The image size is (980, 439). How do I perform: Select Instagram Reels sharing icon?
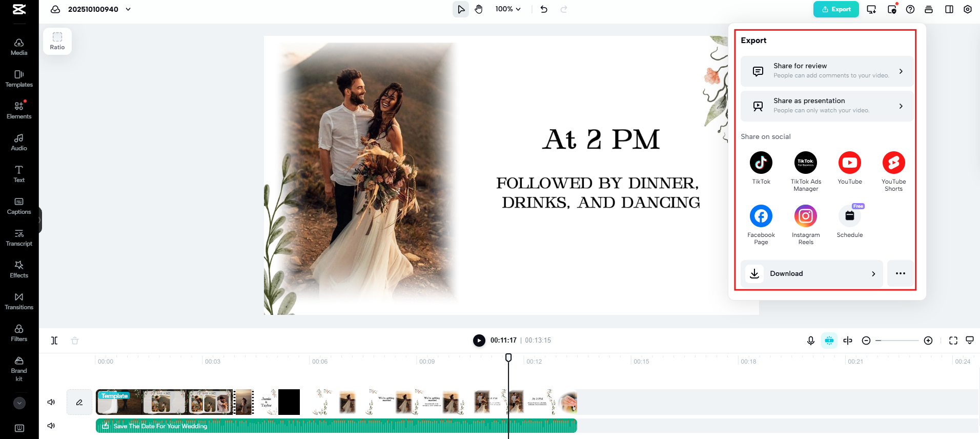(805, 216)
